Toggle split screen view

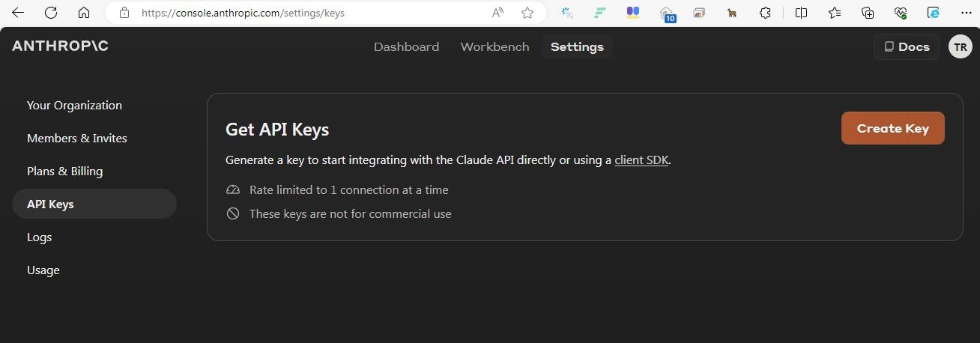[x=801, y=13]
